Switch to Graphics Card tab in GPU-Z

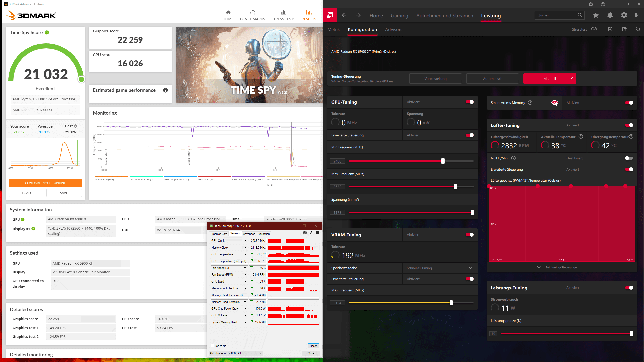click(x=219, y=234)
